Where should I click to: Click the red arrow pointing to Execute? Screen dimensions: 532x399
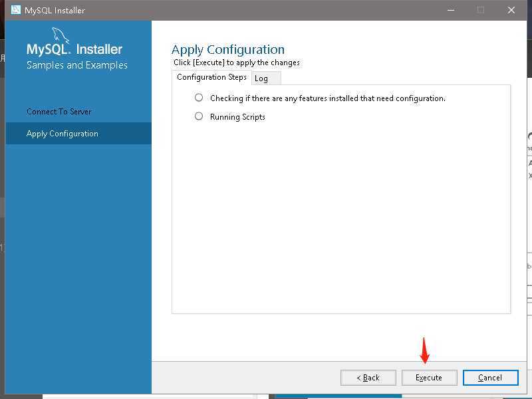coord(424,351)
